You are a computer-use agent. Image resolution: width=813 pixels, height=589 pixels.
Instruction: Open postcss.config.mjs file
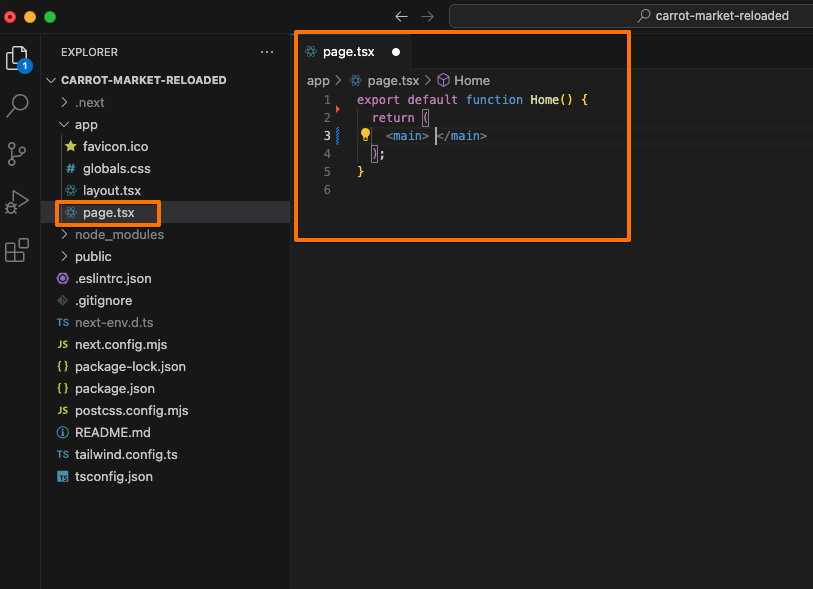point(132,411)
